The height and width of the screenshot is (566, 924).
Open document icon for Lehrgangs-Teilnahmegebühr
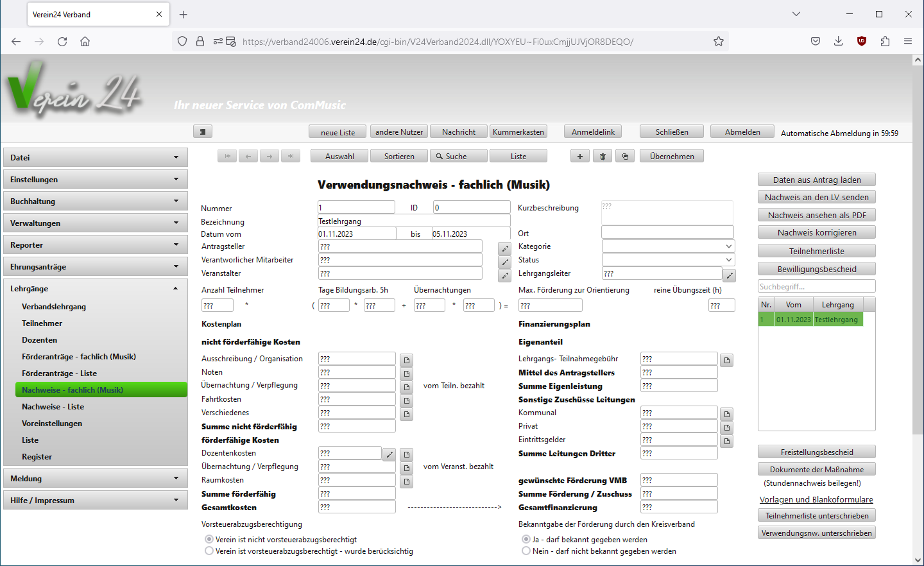(726, 360)
